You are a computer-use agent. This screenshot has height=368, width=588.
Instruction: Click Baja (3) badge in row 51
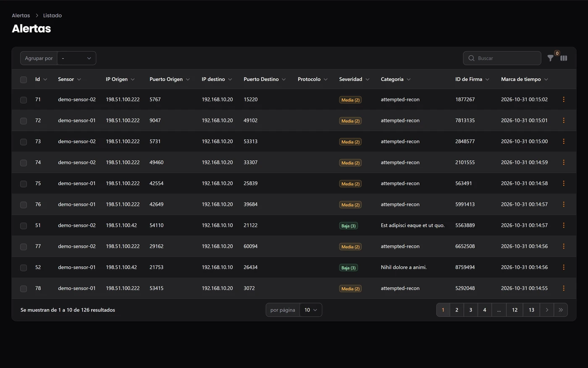(349, 226)
